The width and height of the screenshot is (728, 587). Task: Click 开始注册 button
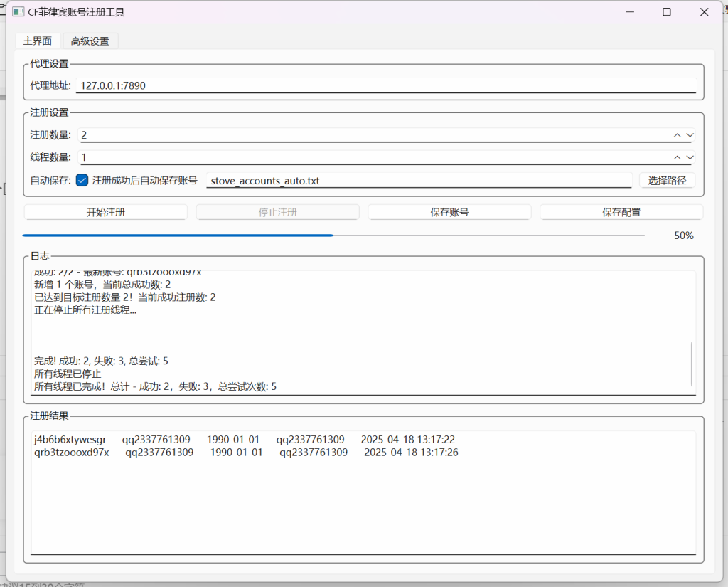pyautogui.click(x=106, y=212)
